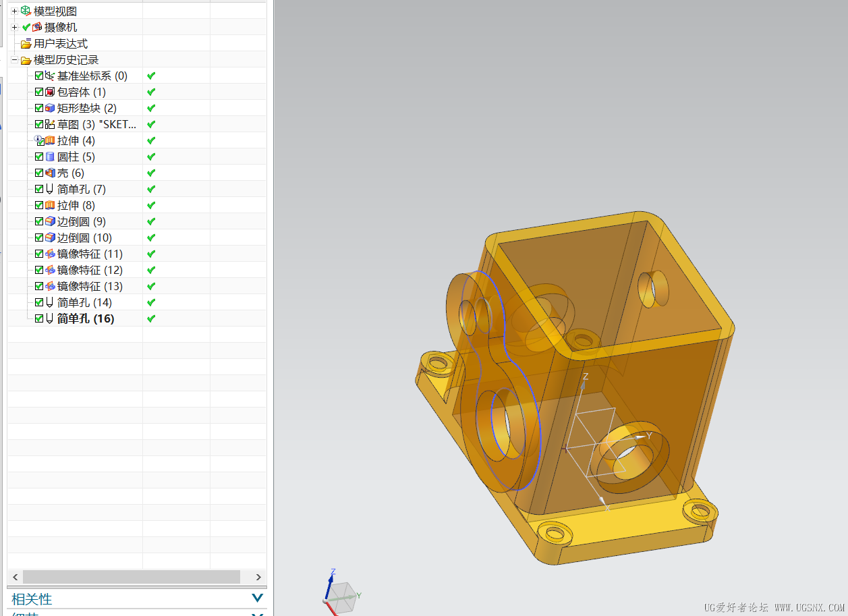
Task: Expand the 模型视图 tree node
Action: pyautogui.click(x=15, y=11)
